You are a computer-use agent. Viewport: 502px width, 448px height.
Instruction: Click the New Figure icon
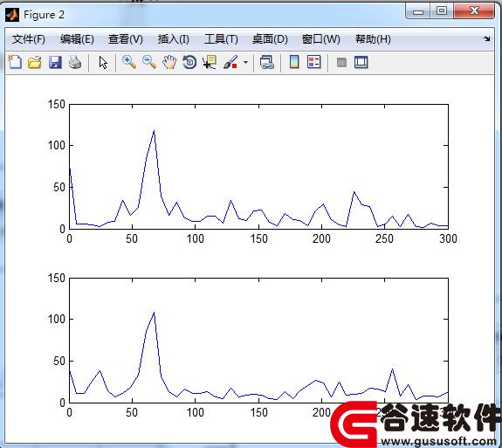click(x=15, y=62)
